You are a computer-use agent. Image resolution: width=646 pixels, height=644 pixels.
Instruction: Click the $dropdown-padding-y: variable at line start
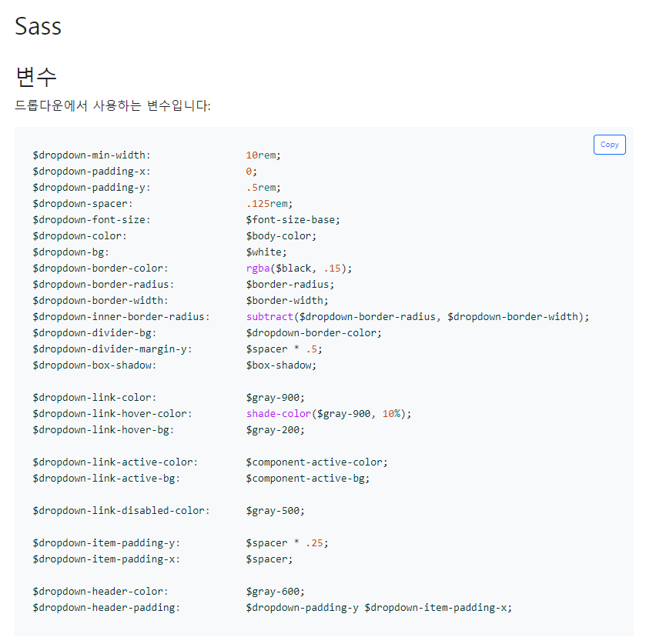point(92,188)
